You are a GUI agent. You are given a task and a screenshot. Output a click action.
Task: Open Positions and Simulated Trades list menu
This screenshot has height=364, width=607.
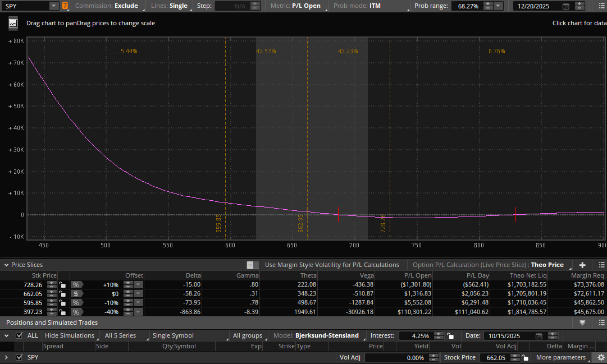(x=601, y=322)
